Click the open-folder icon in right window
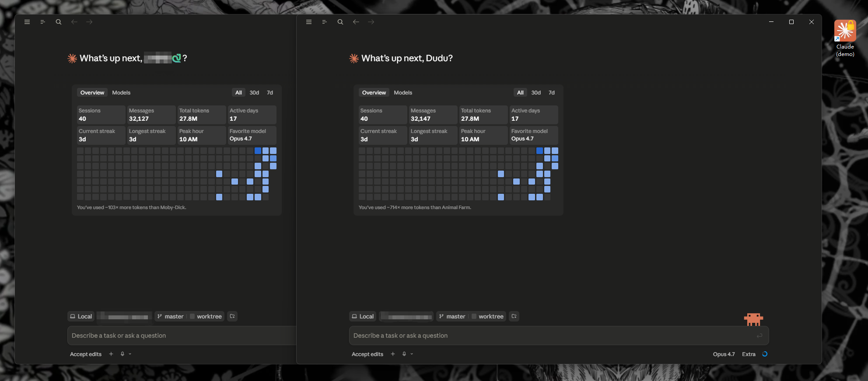The width and height of the screenshot is (868, 381). coord(514,316)
